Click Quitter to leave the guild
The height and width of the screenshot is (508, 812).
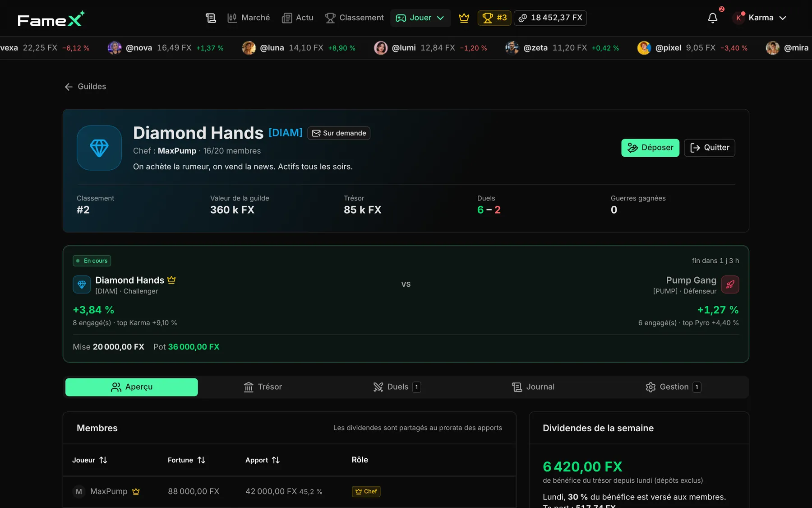(x=710, y=148)
